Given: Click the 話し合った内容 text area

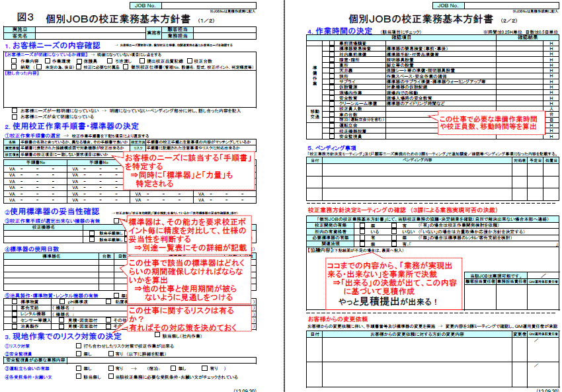Looking at the screenshot, I should 130,89.
